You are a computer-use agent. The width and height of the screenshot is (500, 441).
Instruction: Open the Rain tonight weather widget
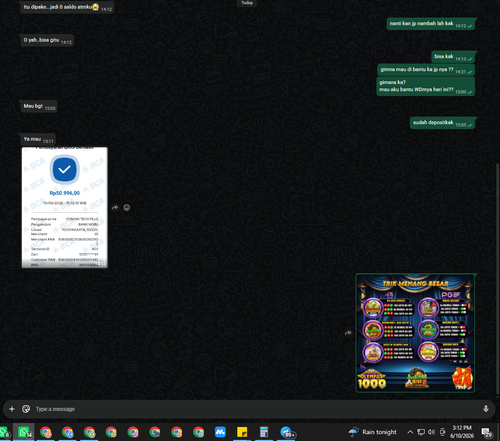coord(373,432)
